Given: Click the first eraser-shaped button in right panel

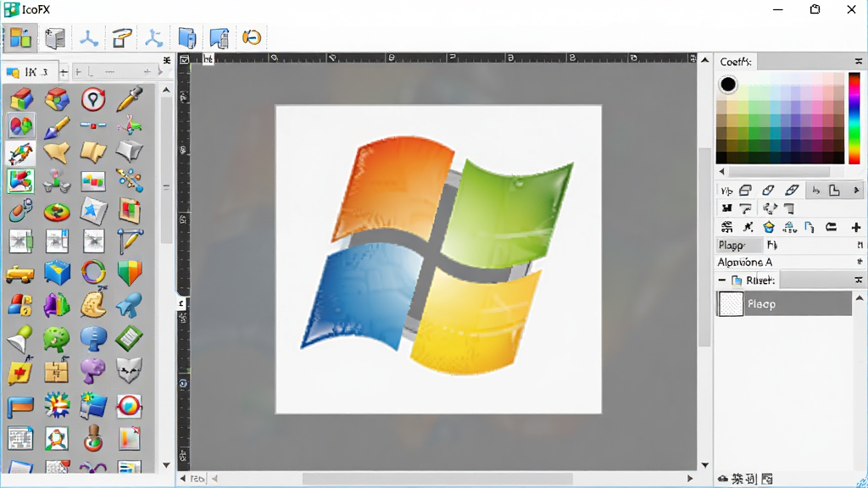Looking at the screenshot, I should [x=768, y=191].
